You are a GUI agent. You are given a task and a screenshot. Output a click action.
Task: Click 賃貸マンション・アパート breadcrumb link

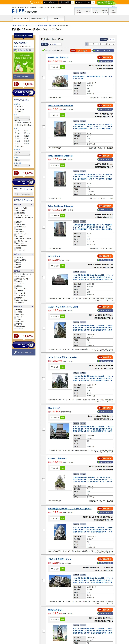pyautogui.click(x=27, y=25)
